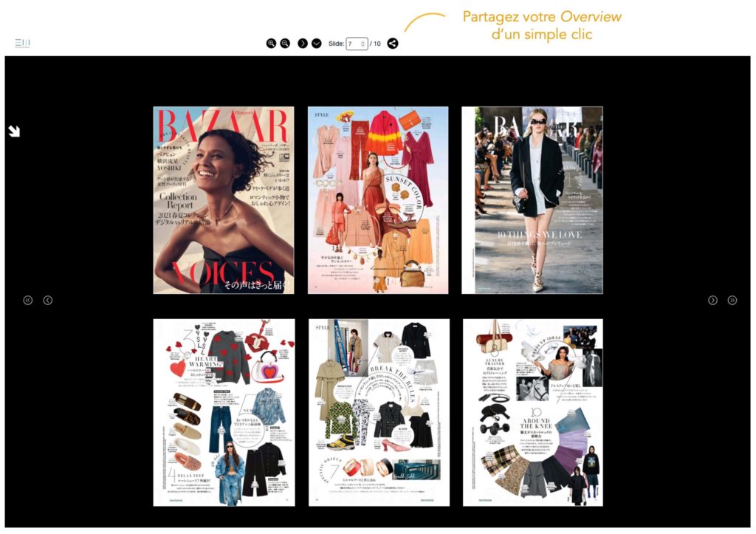Screen dimensions: 756x534
Task: Click the zoom out magnifier icon
Action: pyautogui.click(x=285, y=44)
